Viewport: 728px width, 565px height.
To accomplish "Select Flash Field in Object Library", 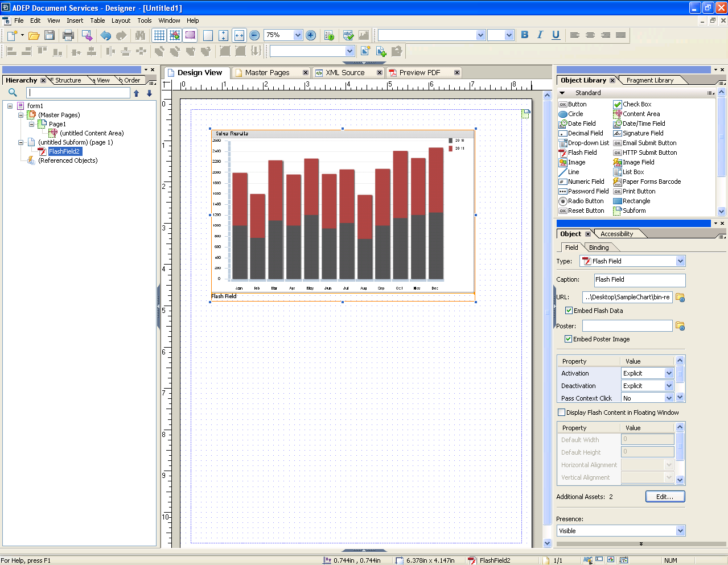I will point(578,152).
